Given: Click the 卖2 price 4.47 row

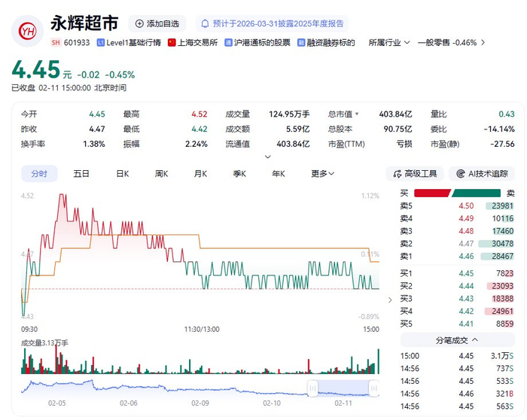Looking at the screenshot, I should pos(457,244).
